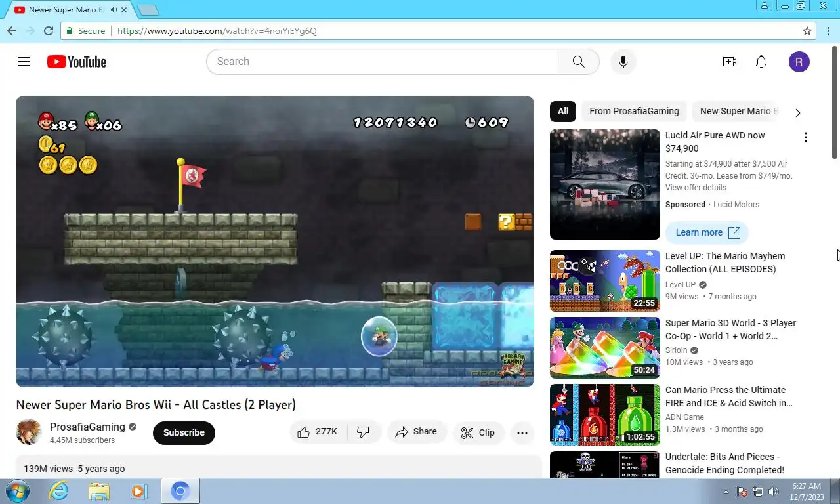The width and height of the screenshot is (840, 504).
Task: Show hidden system tray icons
Action: [x=726, y=492]
